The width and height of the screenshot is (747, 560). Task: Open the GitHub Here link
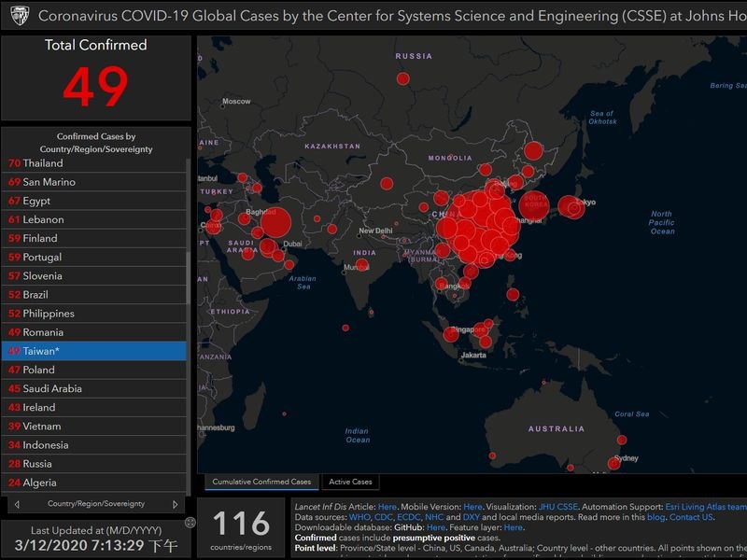(x=435, y=527)
